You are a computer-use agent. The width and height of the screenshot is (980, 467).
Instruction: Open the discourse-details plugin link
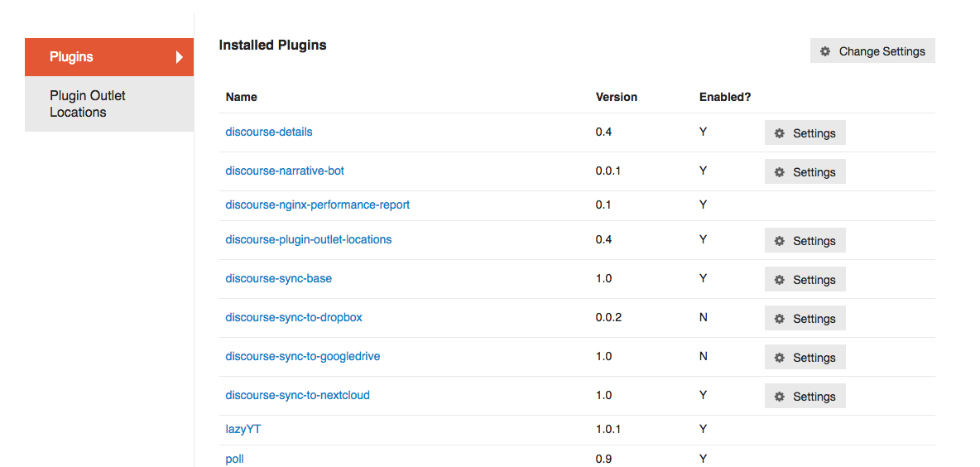269,132
